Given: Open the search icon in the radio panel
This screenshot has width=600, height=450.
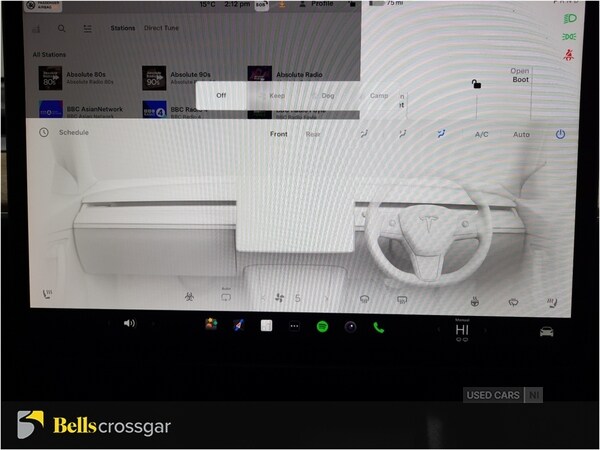Looking at the screenshot, I should tap(62, 28).
